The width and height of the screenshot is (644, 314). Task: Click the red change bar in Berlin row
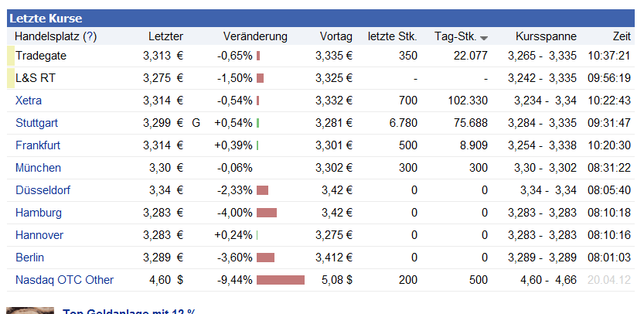pos(265,258)
